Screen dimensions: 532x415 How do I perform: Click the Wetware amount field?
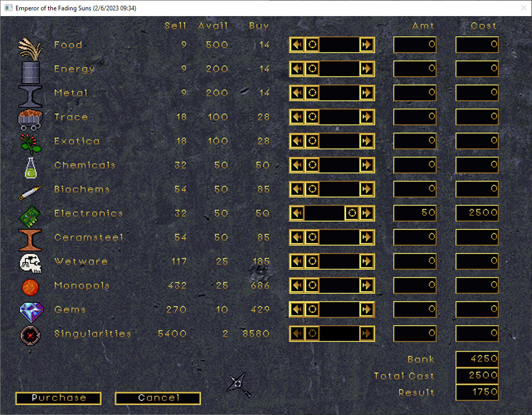(x=415, y=261)
